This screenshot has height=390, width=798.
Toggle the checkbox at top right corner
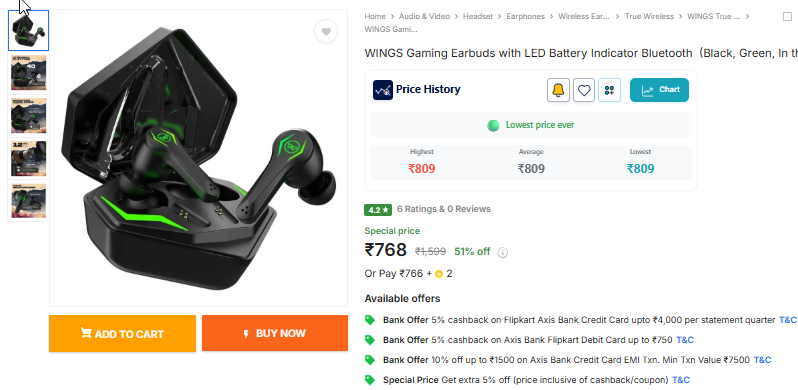coord(787,16)
